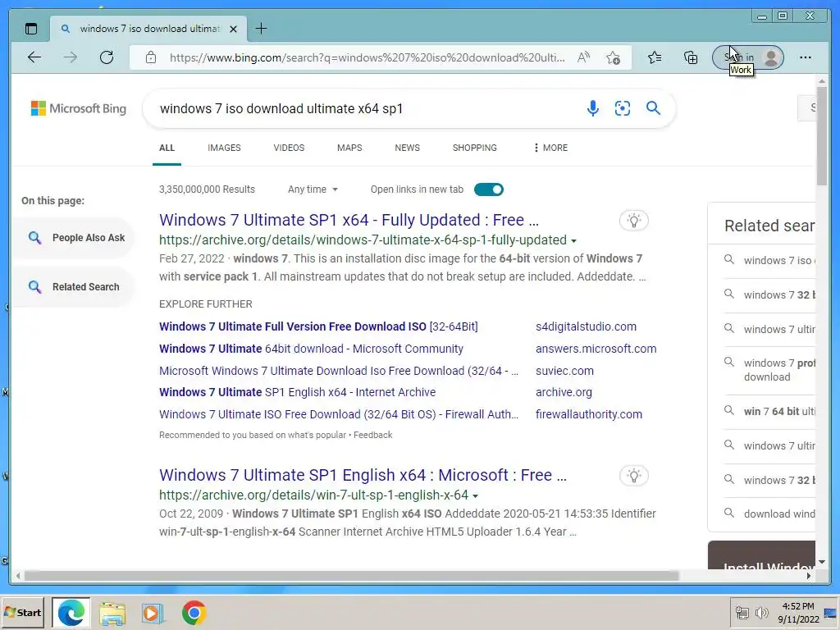
Task: Visit answers.microsoft.com link
Action: (x=596, y=349)
